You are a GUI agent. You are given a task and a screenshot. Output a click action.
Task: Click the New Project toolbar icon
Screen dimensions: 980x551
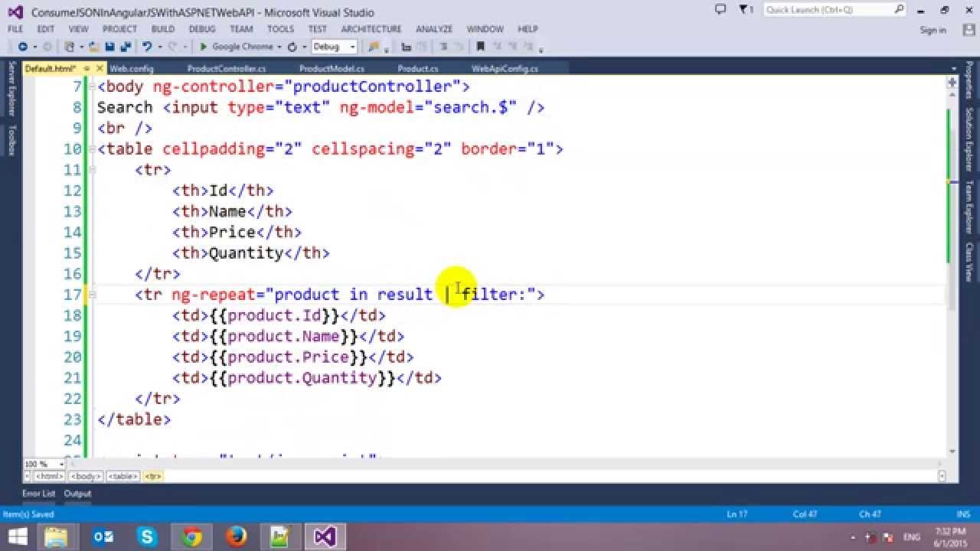[x=70, y=47]
